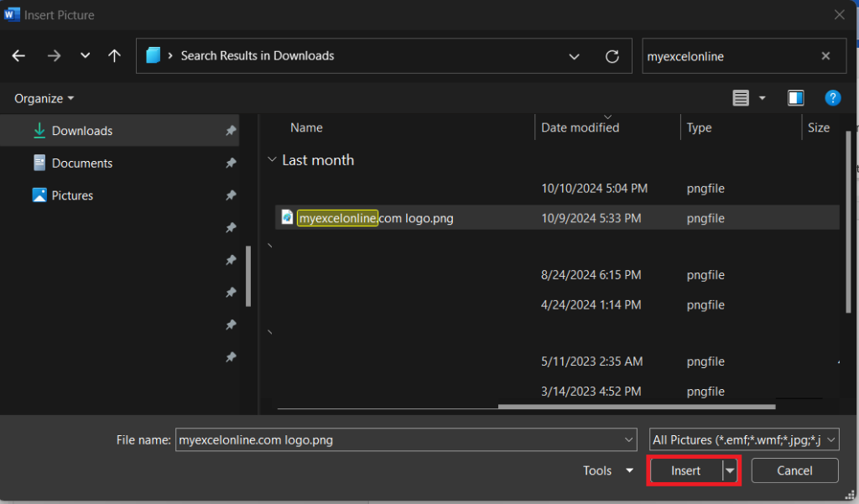Open the Pictures folder in sidebar
The height and width of the screenshot is (504, 859).
(72, 195)
